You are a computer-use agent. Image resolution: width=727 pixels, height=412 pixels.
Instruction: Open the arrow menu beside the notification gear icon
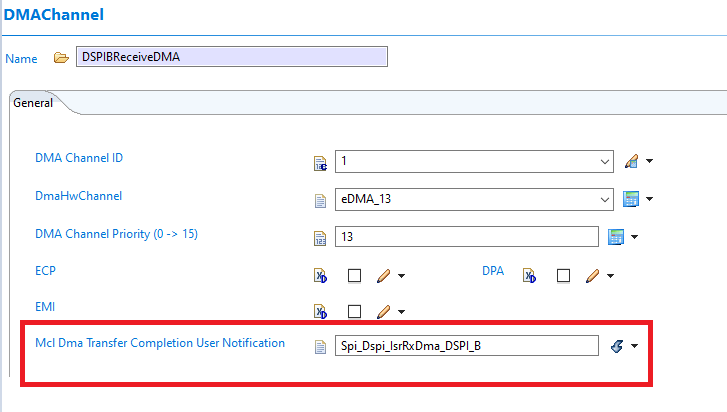[635, 347]
